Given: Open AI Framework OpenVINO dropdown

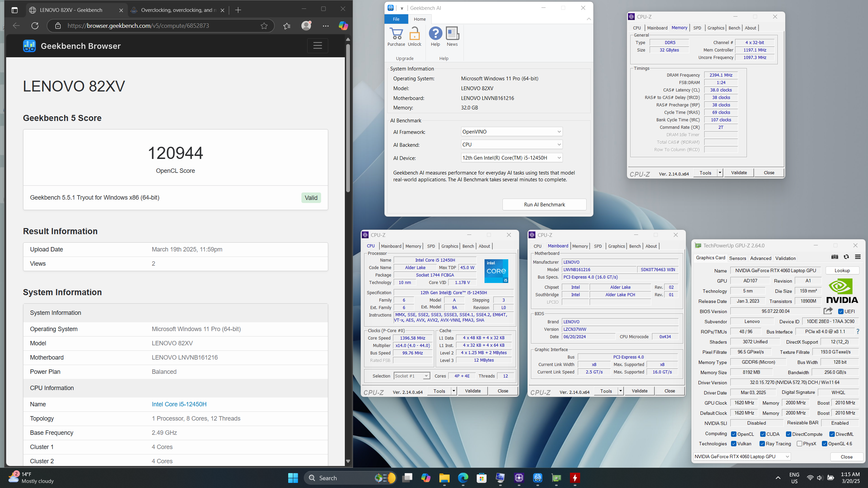Looking at the screenshot, I should [512, 131].
